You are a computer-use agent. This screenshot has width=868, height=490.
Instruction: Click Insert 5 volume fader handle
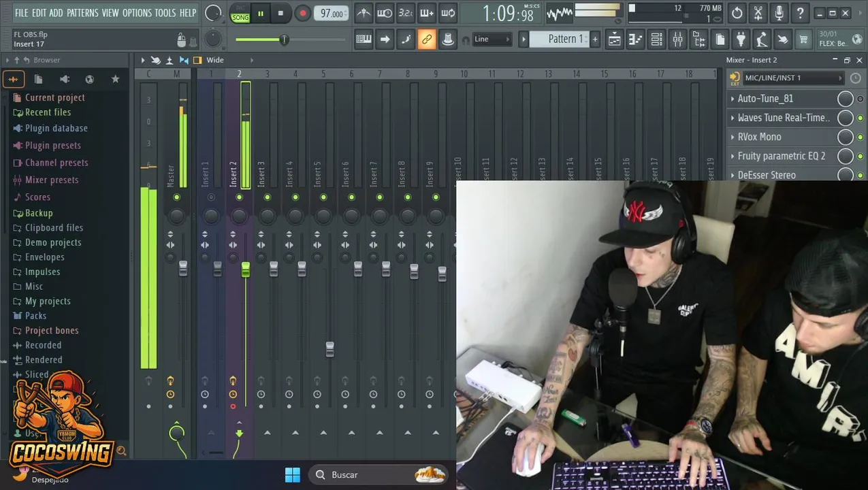pyautogui.click(x=329, y=349)
